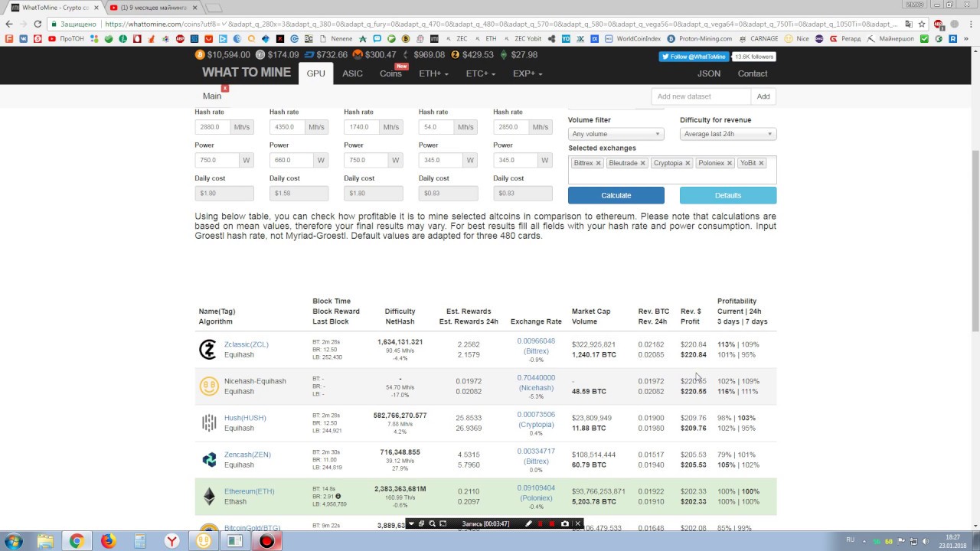Image resolution: width=980 pixels, height=551 pixels.
Task: Open the Coins menu item
Action: (390, 73)
